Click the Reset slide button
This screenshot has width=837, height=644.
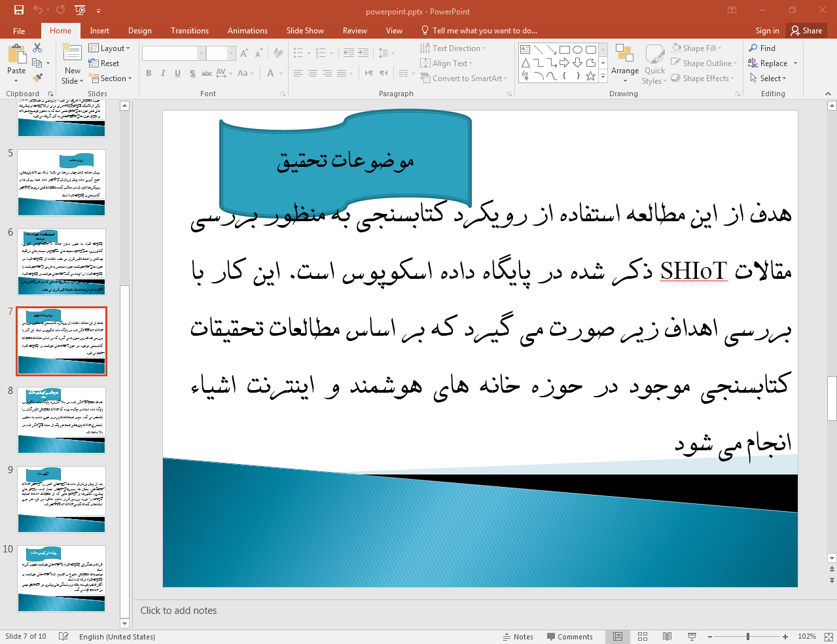[x=105, y=63]
